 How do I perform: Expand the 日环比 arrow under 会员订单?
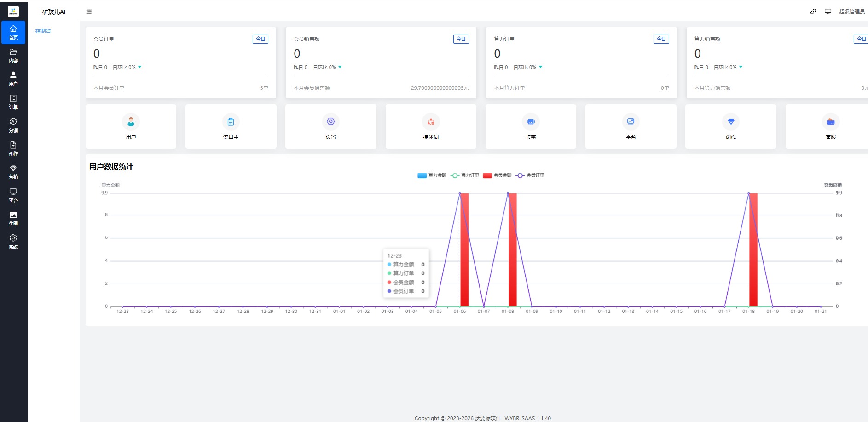click(140, 67)
